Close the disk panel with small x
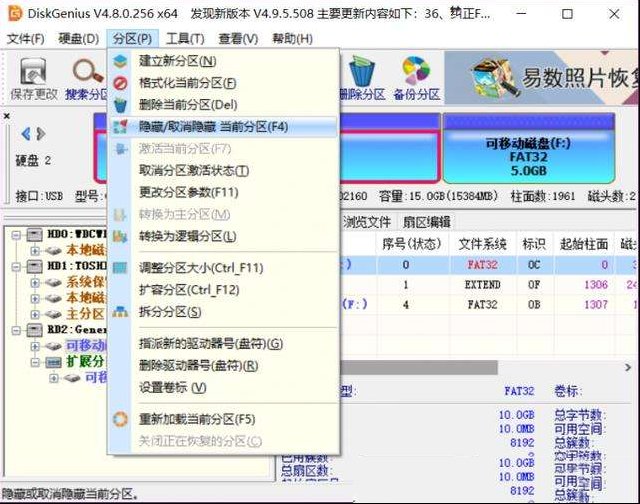The image size is (640, 504). (x=7, y=116)
